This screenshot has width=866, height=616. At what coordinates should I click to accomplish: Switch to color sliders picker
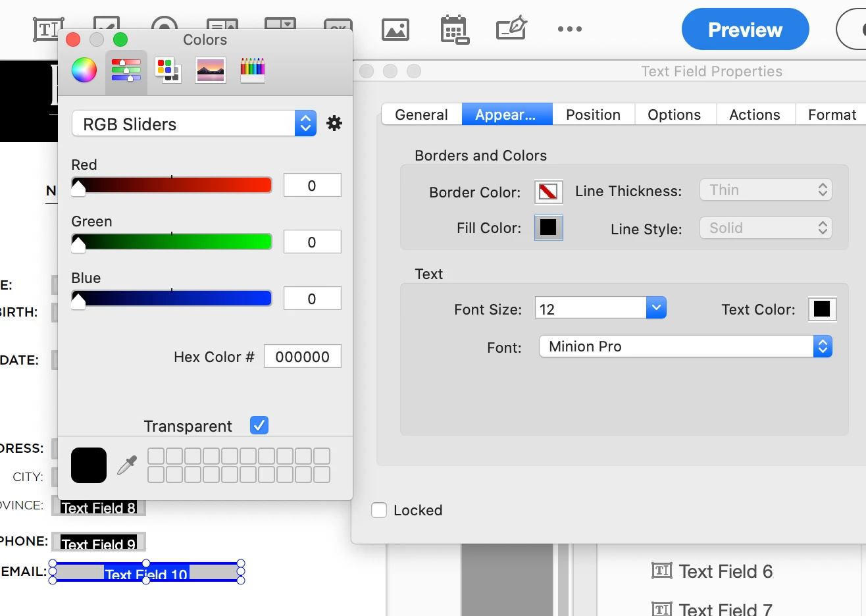[x=126, y=70]
